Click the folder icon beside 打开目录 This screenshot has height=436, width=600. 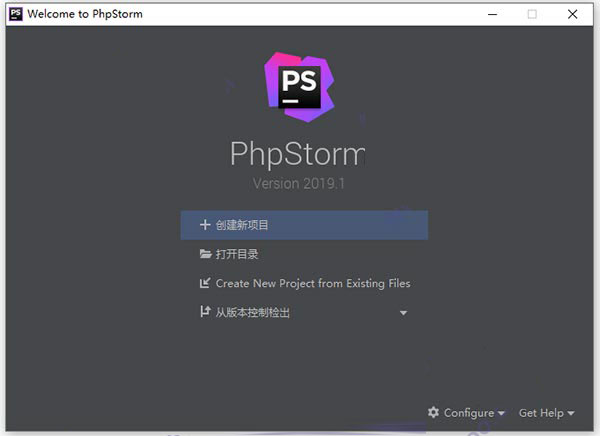[x=205, y=254]
